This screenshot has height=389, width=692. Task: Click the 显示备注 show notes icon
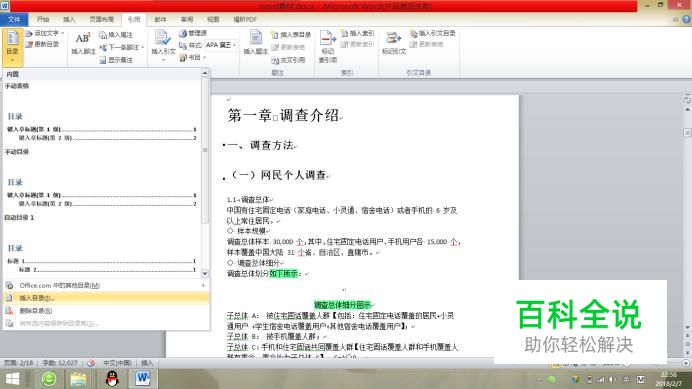[102, 60]
